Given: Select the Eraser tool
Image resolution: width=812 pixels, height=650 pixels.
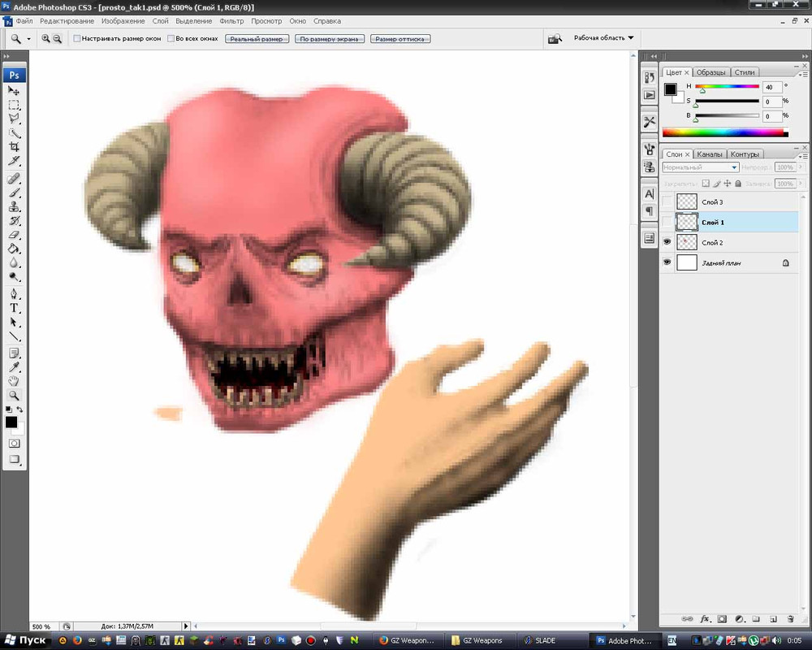Looking at the screenshot, I should coord(14,235).
